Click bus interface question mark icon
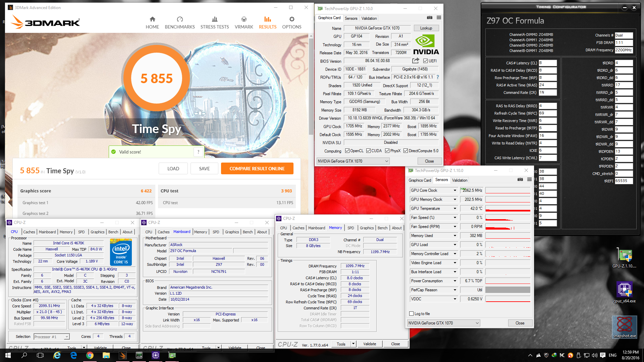This screenshot has width=644, height=362. point(438,77)
